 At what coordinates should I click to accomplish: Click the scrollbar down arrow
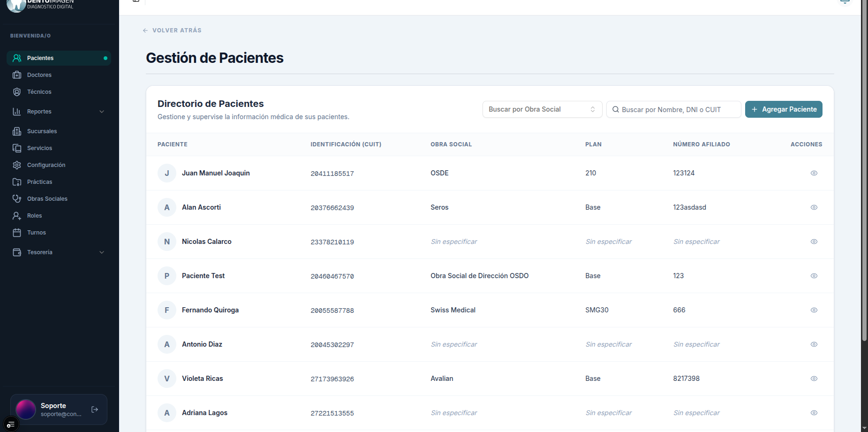[864, 428]
